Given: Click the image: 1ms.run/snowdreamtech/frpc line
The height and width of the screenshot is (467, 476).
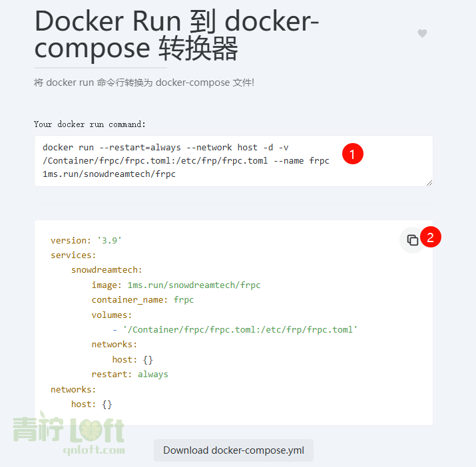Looking at the screenshot, I should pyautogui.click(x=176, y=285).
